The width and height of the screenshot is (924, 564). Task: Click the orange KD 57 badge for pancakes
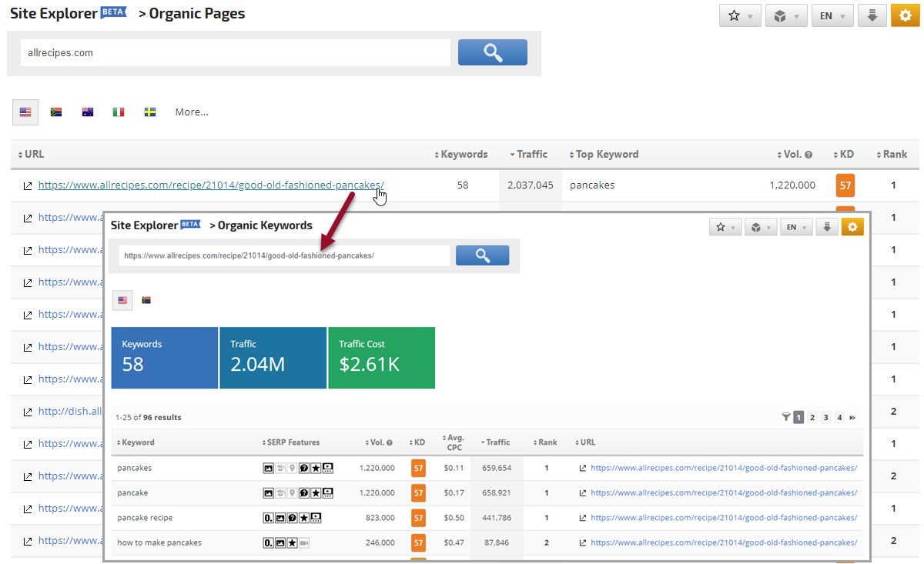tap(845, 185)
